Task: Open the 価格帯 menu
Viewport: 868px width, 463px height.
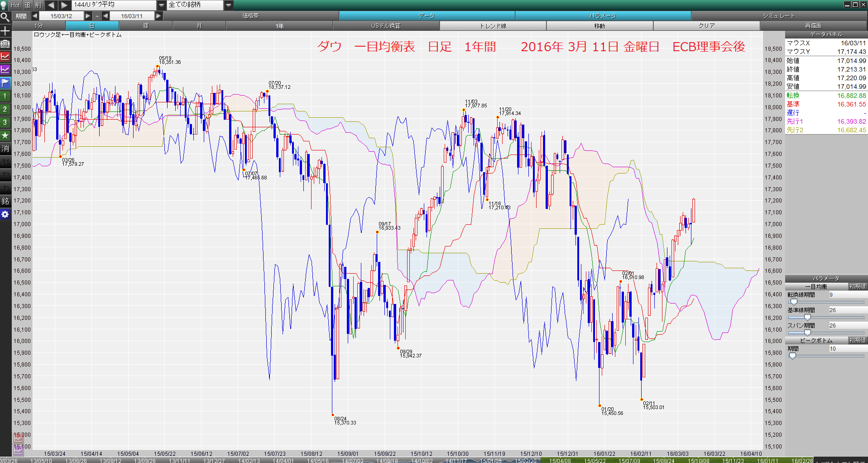Action: click(x=250, y=16)
